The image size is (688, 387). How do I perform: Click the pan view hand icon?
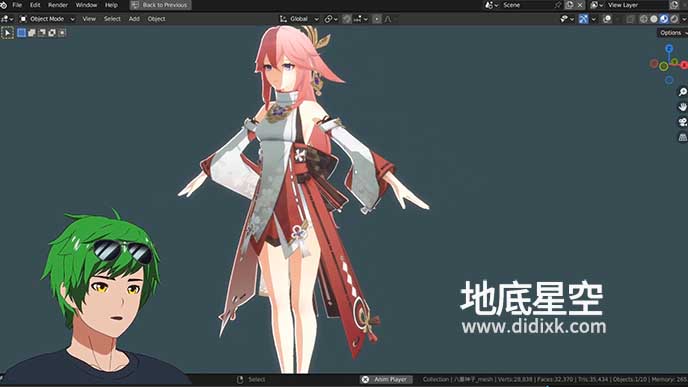click(682, 107)
